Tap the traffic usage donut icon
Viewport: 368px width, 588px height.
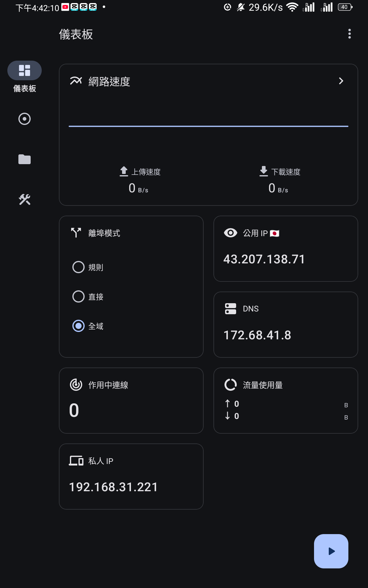(x=231, y=385)
